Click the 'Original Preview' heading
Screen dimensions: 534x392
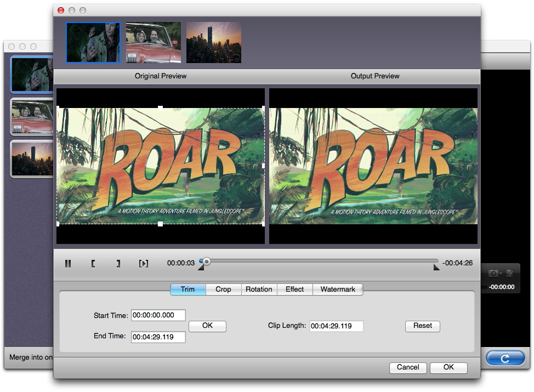(161, 76)
